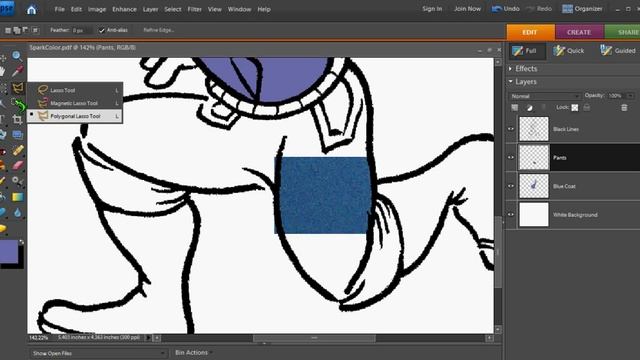Viewport: 640px width, 360px height.
Task: Select the Gradient tool
Action: tap(18, 197)
